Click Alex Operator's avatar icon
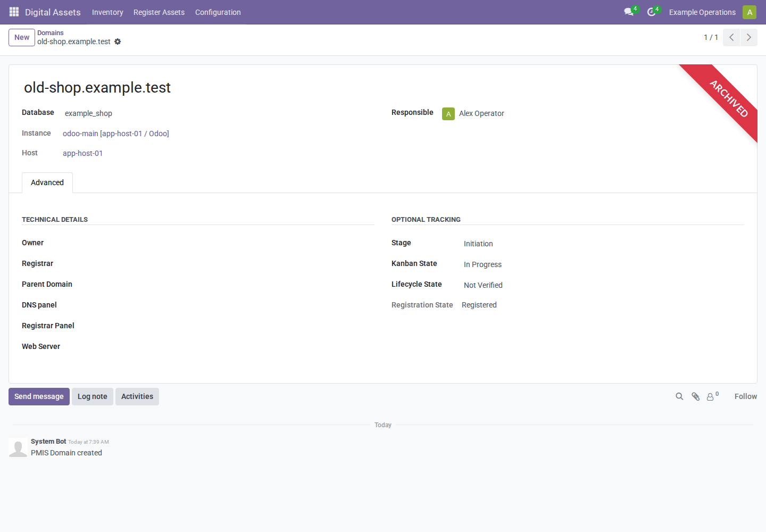This screenshot has width=766, height=532. [x=448, y=114]
